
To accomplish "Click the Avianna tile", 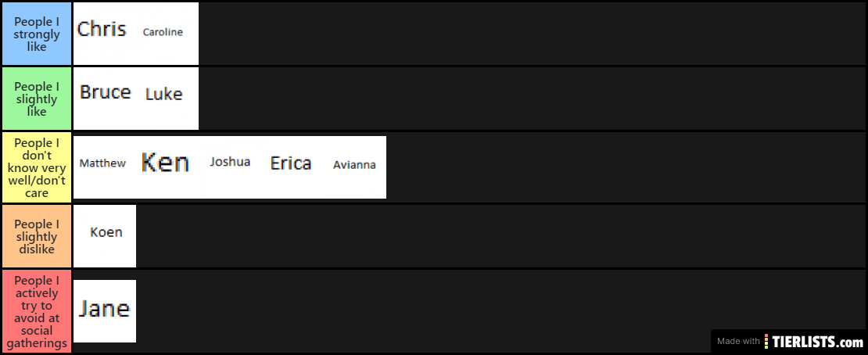I will point(354,167).
